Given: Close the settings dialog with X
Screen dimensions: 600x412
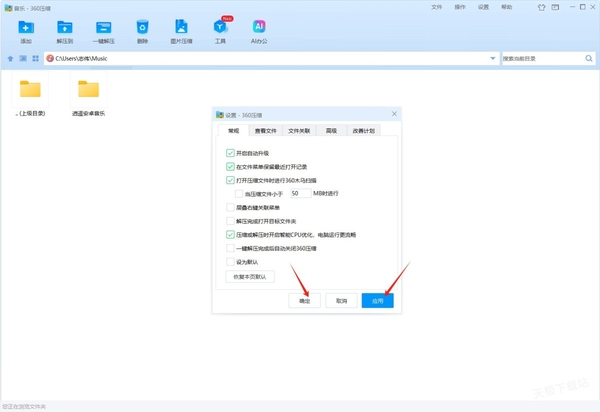Looking at the screenshot, I should click(x=394, y=114).
